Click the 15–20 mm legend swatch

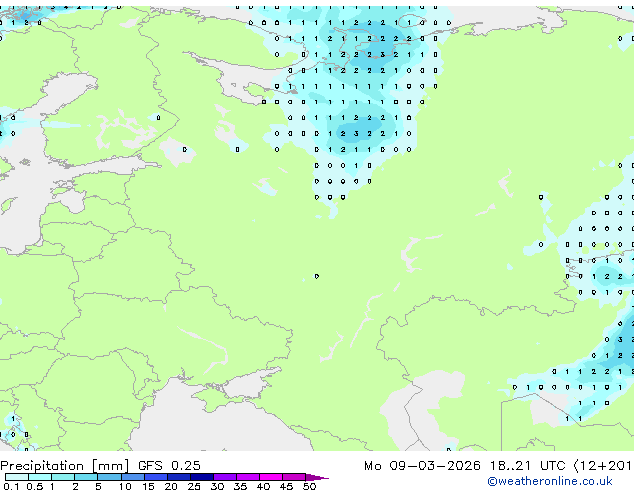[x=156, y=477]
